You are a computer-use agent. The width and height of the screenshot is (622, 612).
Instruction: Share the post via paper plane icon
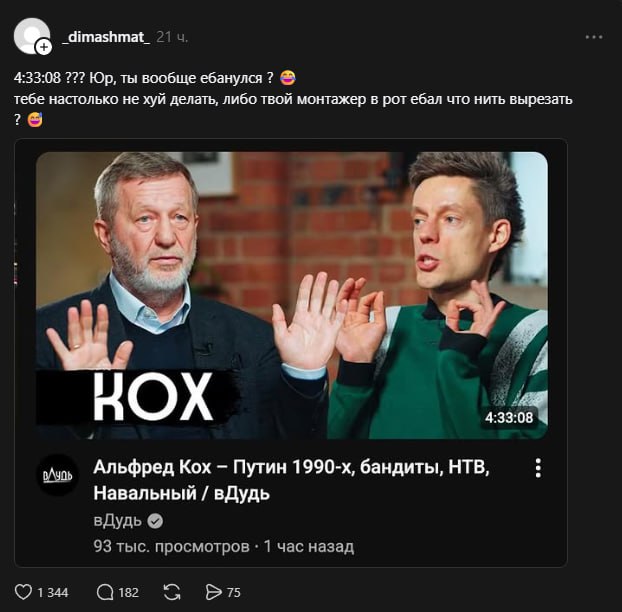coord(213,592)
